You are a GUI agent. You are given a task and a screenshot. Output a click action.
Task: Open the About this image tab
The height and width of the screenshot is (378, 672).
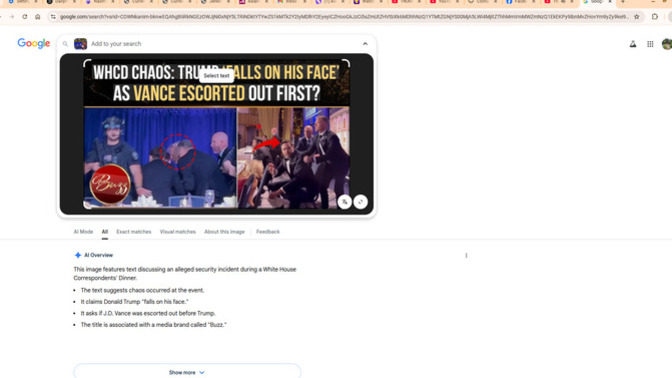(x=224, y=231)
